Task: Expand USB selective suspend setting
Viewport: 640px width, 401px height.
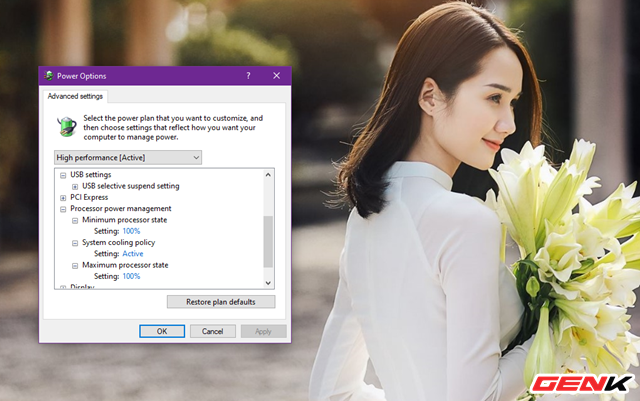Action: click(x=75, y=186)
